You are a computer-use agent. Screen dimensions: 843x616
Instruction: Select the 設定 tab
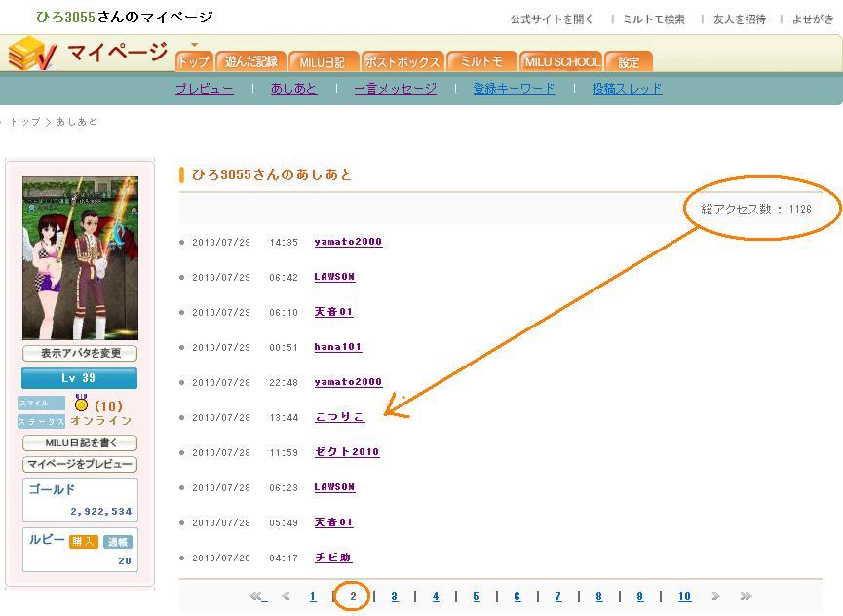tap(629, 61)
